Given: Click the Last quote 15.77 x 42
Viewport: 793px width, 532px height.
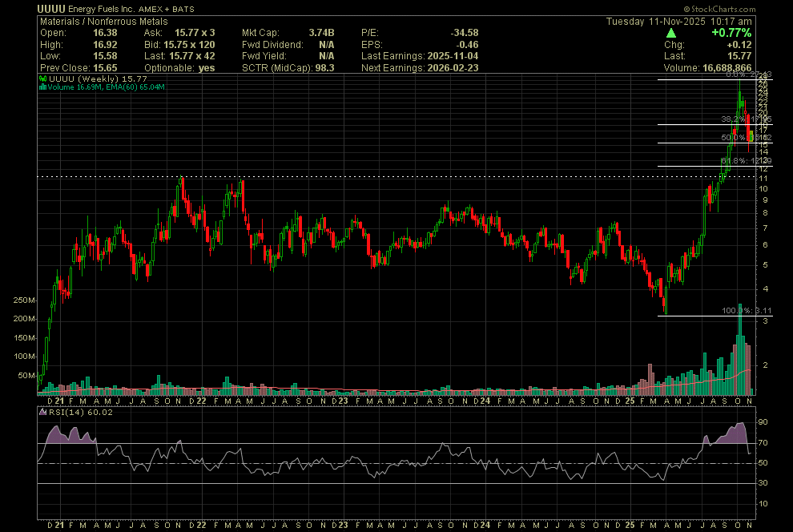Looking at the screenshot, I should pos(191,56).
